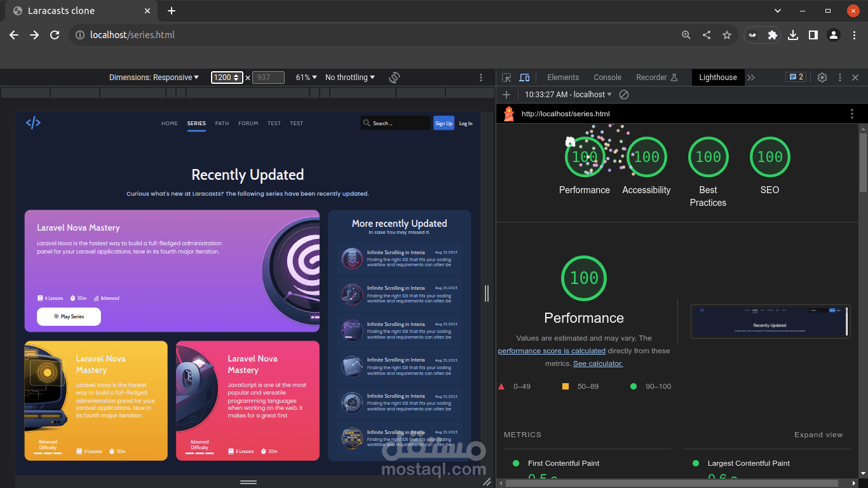Click the new Lighthouse report plus icon
This screenshot has height=488, width=868.
(506, 95)
